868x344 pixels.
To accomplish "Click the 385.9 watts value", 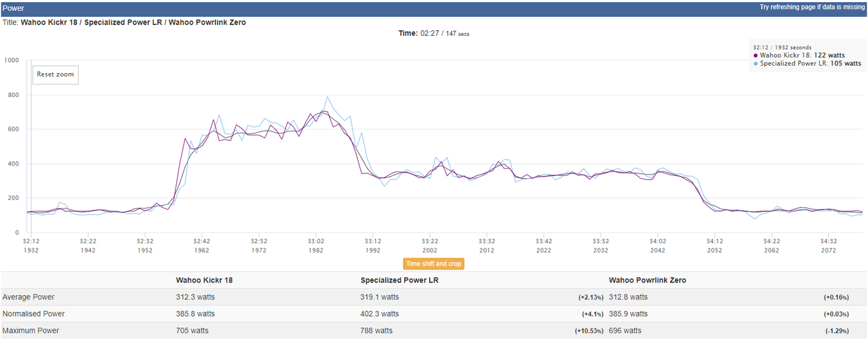I will [x=629, y=314].
